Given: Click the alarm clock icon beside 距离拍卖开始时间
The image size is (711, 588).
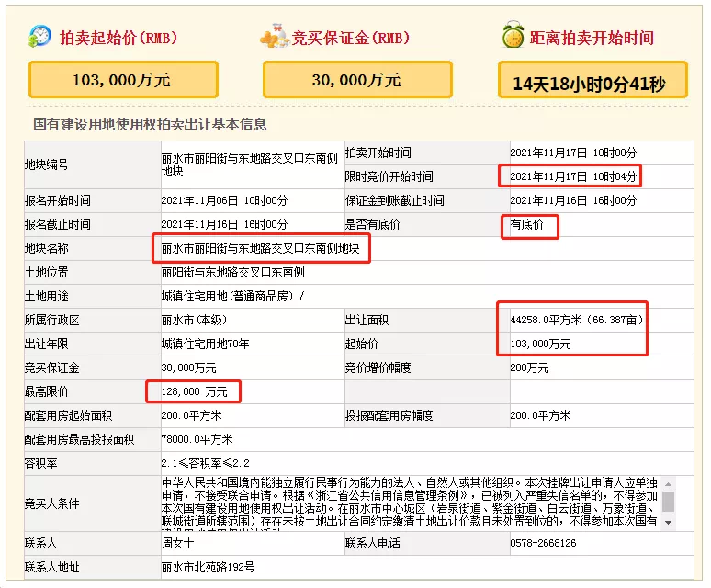Looking at the screenshot, I should [513, 35].
